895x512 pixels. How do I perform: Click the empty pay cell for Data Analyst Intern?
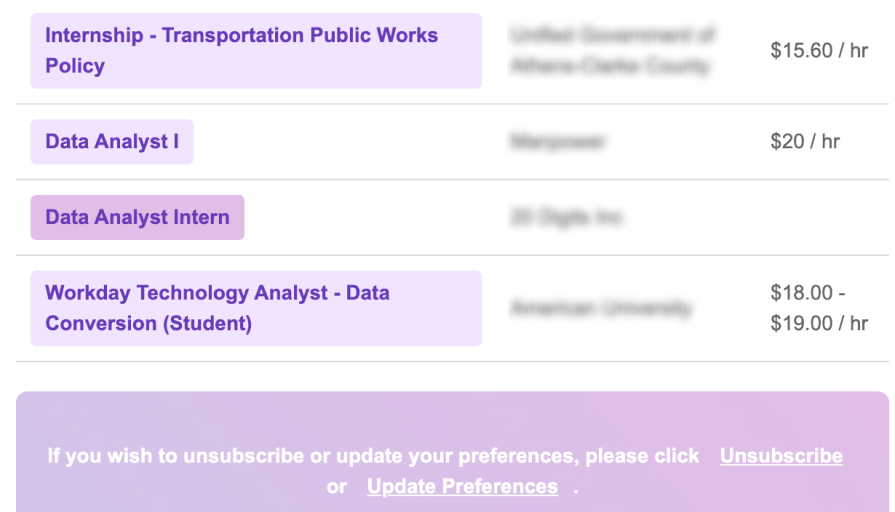pos(819,217)
